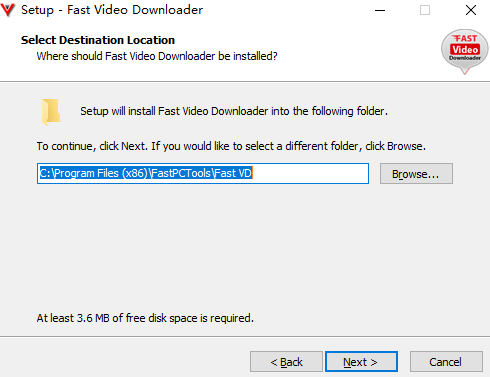
Task: Click the highlighted C:\Program Files (x86) path text
Action: (93, 173)
